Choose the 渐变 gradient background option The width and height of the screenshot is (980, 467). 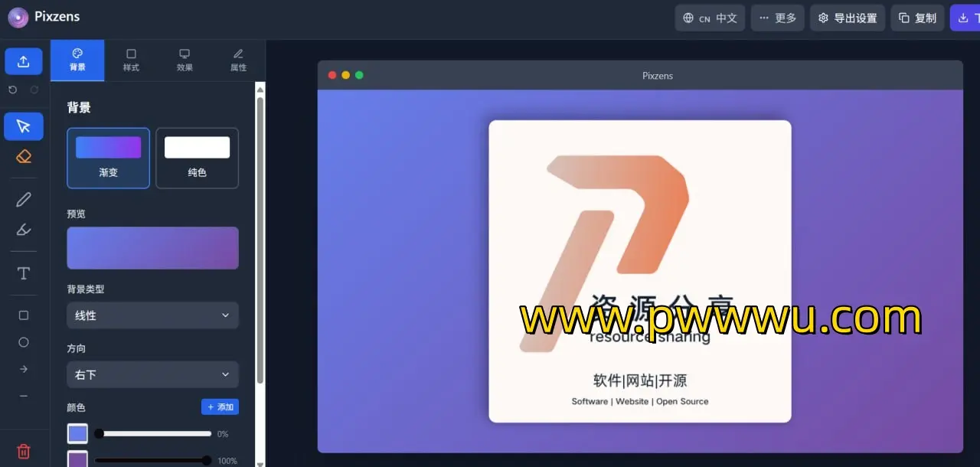point(108,158)
